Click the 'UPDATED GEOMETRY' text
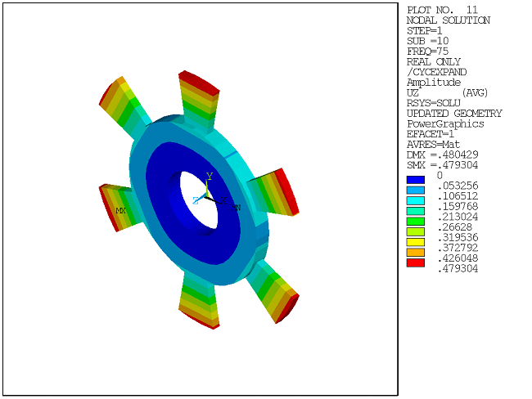Viewport: 532px width, 399px height. click(454, 114)
